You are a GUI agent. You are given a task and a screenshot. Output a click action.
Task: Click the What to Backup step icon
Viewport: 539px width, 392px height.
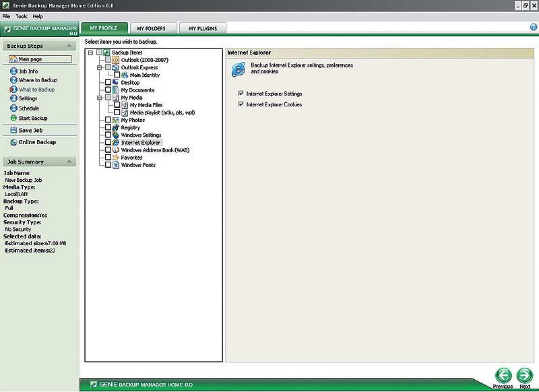(x=13, y=90)
